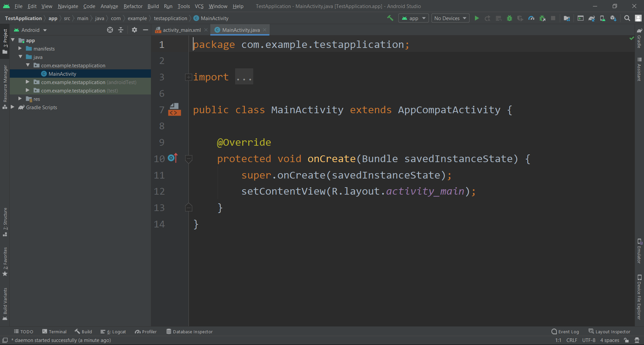Open the app run configuration dropdown
The height and width of the screenshot is (345, 644).
tap(414, 18)
